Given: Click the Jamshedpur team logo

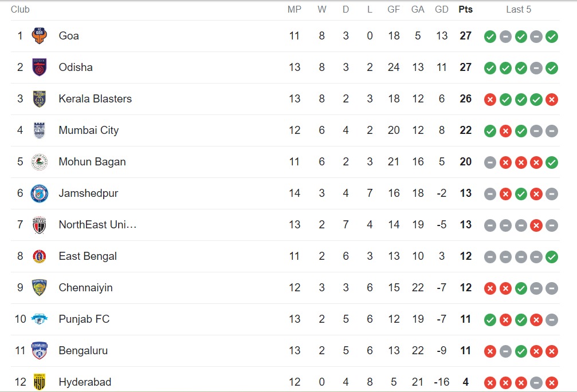Looking at the screenshot, I should click(x=40, y=193).
